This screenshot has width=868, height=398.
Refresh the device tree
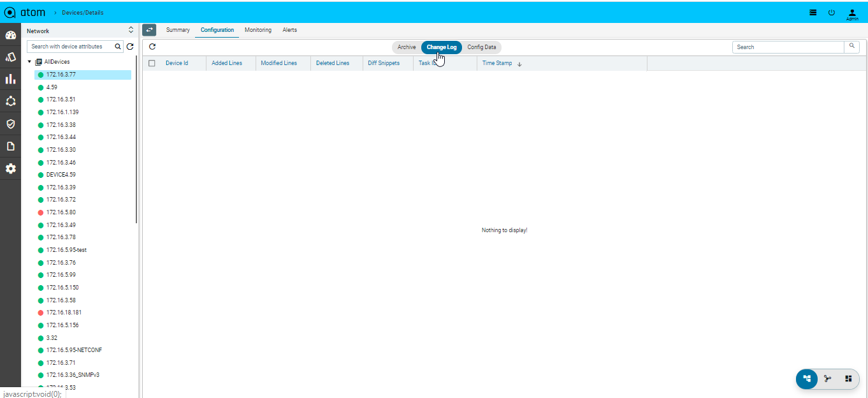tap(130, 47)
